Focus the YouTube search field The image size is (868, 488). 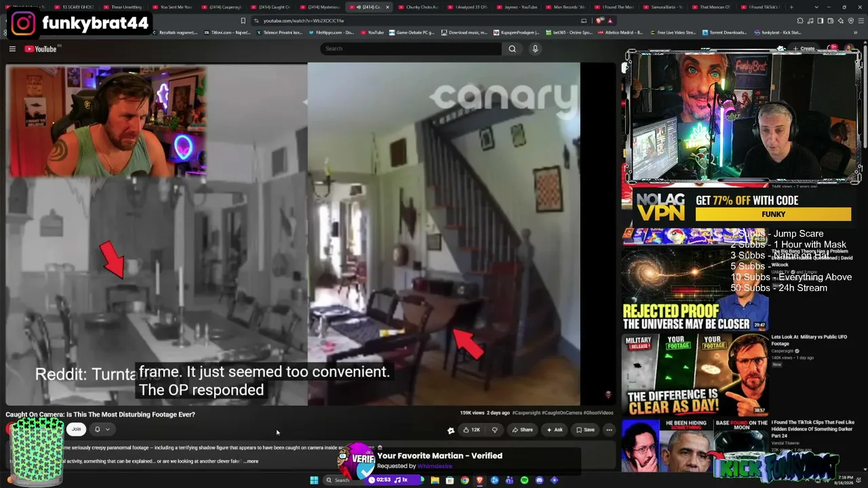pyautogui.click(x=411, y=49)
